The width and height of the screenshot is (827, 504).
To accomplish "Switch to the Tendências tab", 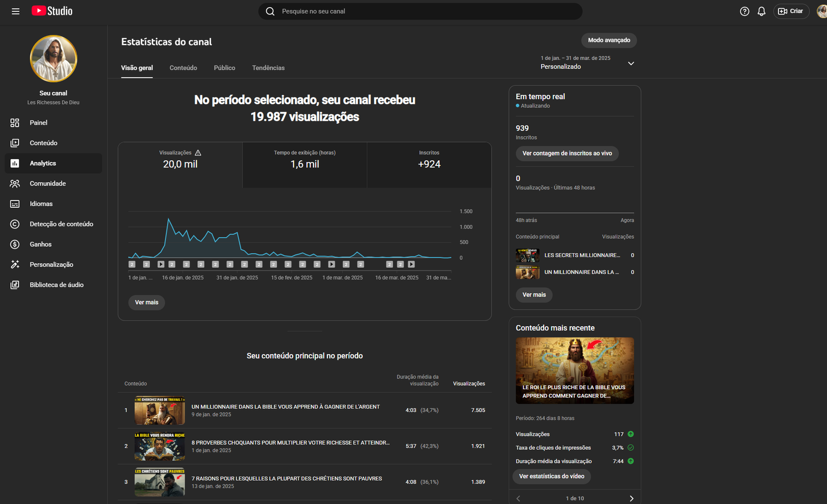I will [x=268, y=68].
